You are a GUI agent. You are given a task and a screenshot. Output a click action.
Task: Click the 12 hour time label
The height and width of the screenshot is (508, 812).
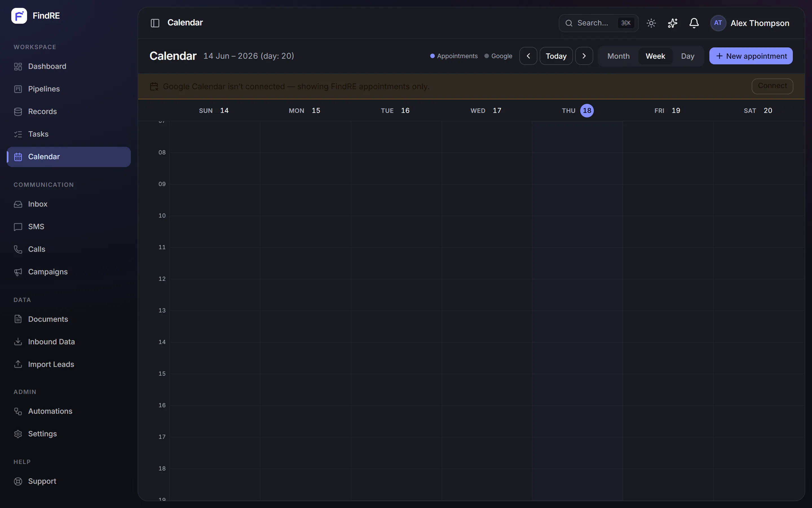[162, 279]
